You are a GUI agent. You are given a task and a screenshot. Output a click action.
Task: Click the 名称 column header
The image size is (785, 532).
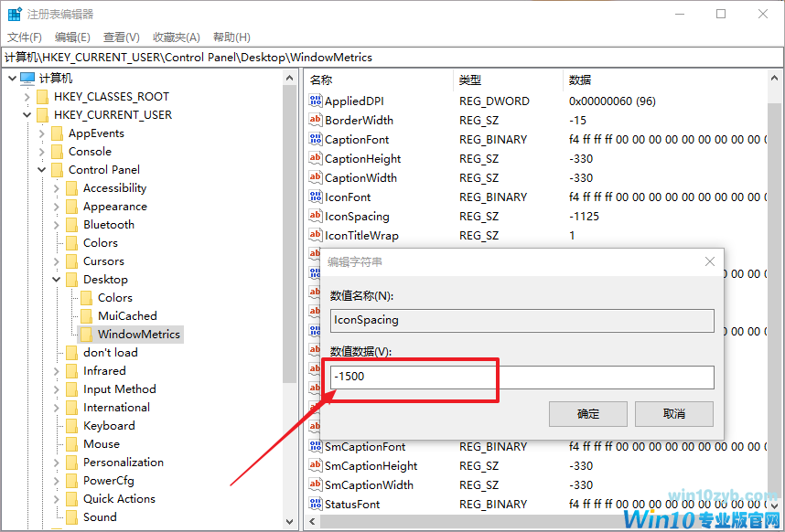point(321,80)
